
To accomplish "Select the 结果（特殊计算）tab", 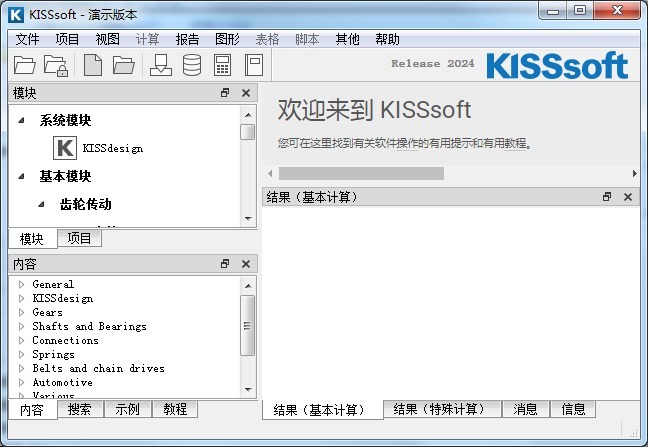I will pos(438,409).
